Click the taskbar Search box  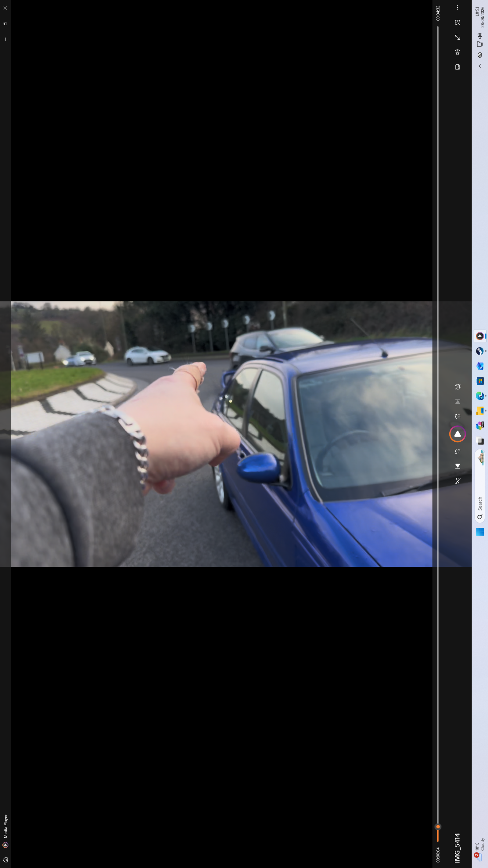coord(480,486)
